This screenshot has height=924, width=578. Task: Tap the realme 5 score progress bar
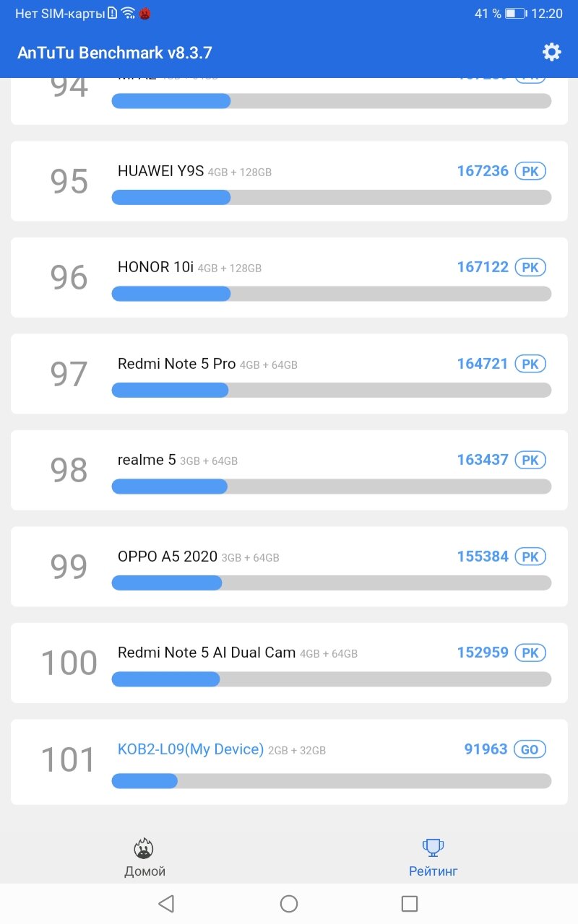(332, 487)
